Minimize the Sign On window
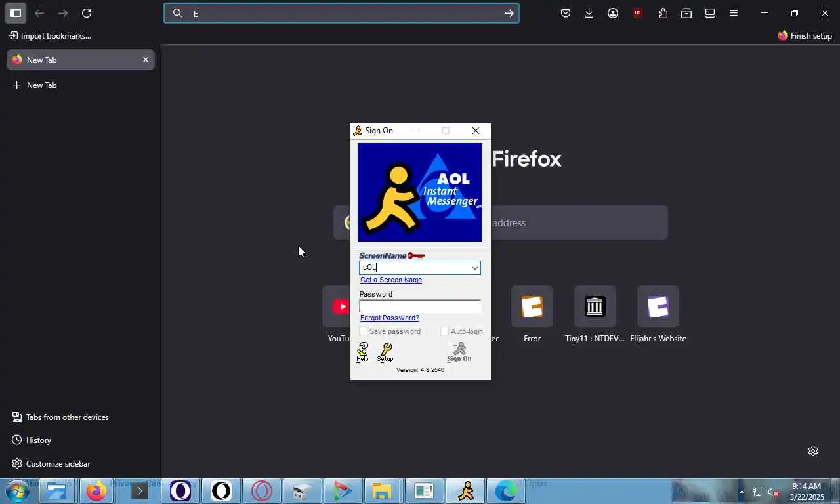Screen dimensions: 840x504 (x=415, y=131)
